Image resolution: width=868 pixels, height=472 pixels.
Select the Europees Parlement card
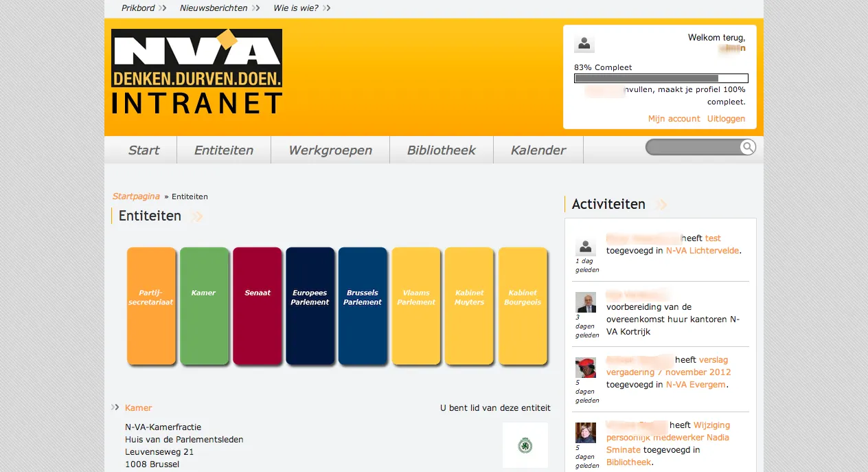310,306
